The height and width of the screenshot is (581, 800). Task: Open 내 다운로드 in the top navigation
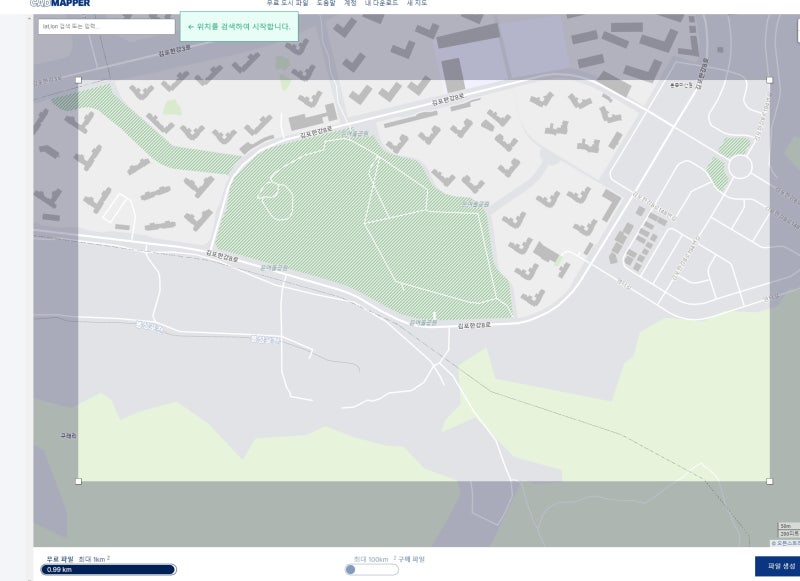381,3
